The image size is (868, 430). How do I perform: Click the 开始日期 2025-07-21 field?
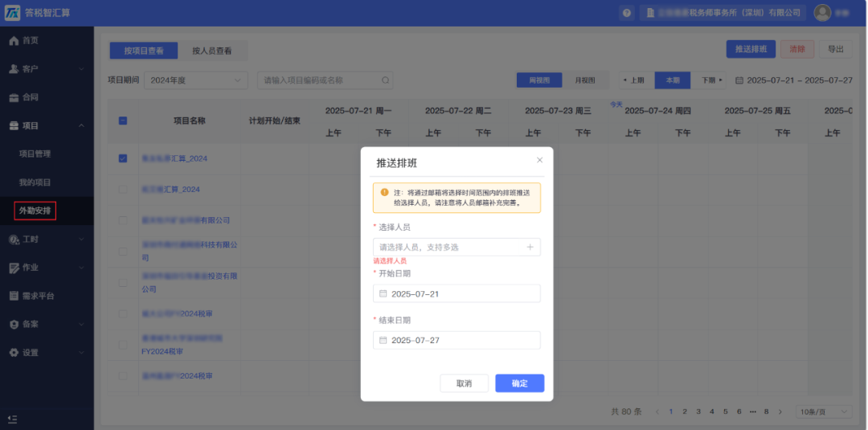click(x=457, y=294)
